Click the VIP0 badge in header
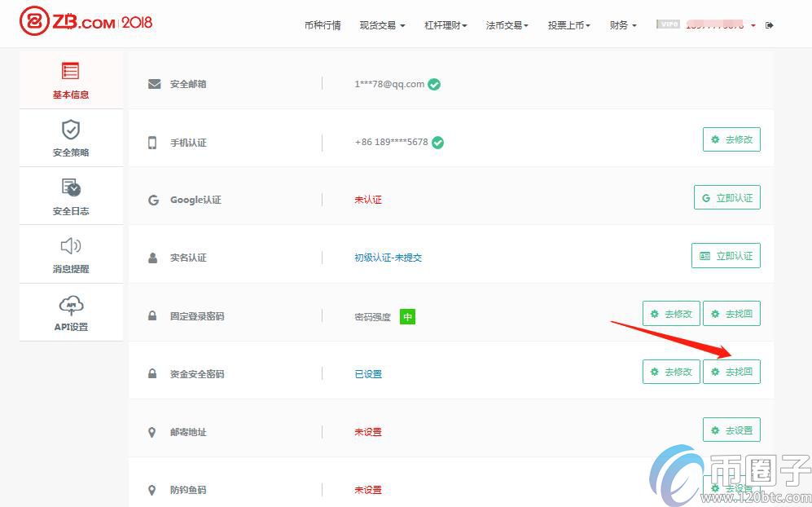Viewport: 812px width, 507px height. [668, 24]
